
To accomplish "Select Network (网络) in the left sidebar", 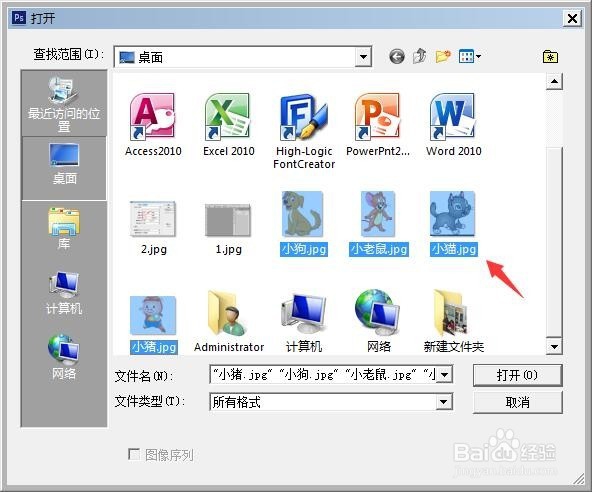I will coord(64,357).
